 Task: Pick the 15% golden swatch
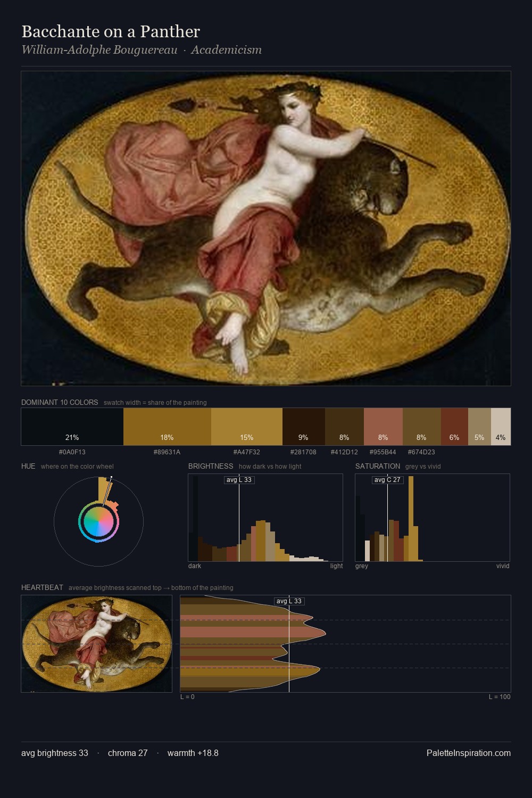[x=247, y=427]
